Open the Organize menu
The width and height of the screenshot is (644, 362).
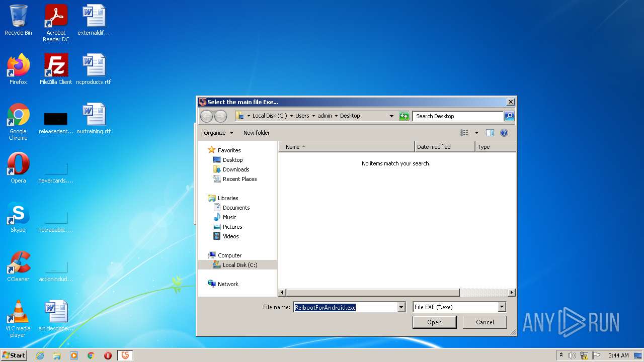pos(218,133)
